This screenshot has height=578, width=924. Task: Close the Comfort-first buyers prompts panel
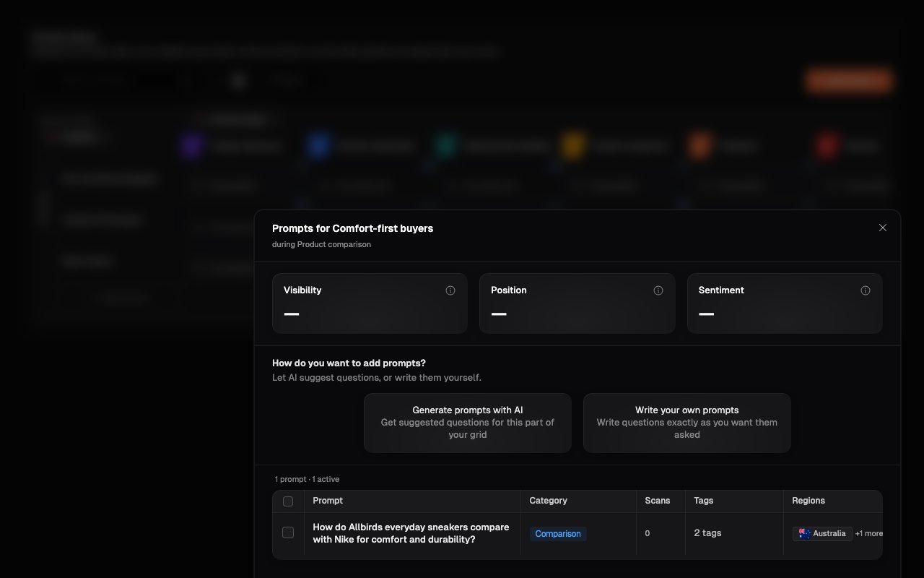click(x=882, y=228)
